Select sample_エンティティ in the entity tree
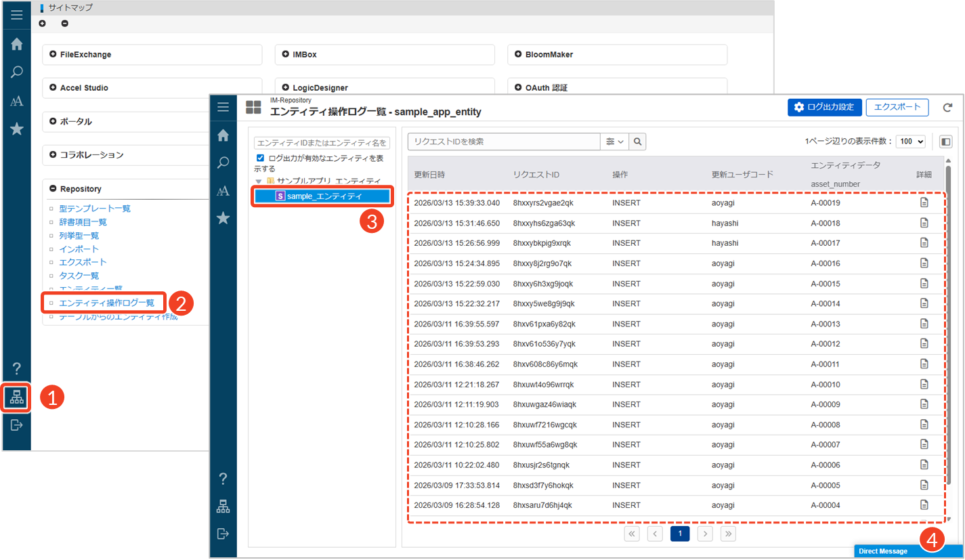This screenshot has width=965, height=560. tap(324, 196)
